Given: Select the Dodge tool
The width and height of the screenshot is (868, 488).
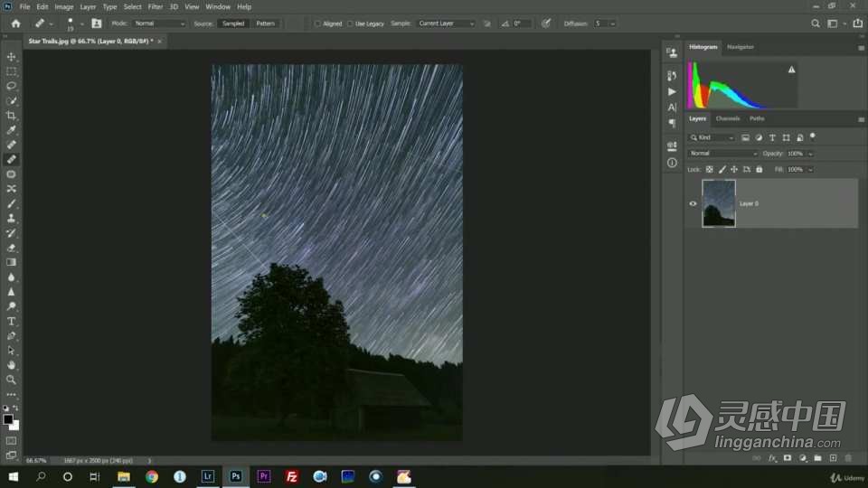Looking at the screenshot, I should tap(11, 306).
